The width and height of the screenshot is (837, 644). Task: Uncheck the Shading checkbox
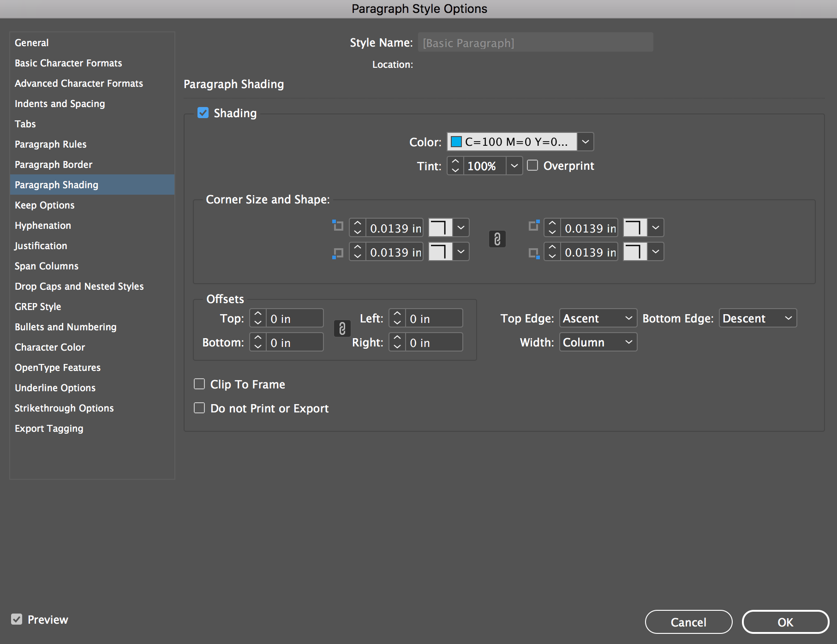[x=203, y=113]
